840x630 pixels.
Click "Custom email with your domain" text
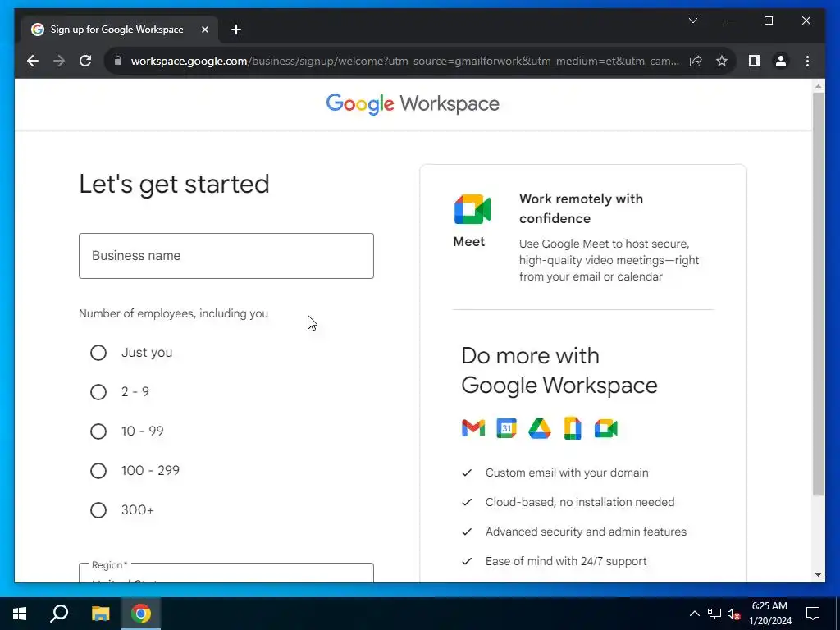pyautogui.click(x=567, y=472)
